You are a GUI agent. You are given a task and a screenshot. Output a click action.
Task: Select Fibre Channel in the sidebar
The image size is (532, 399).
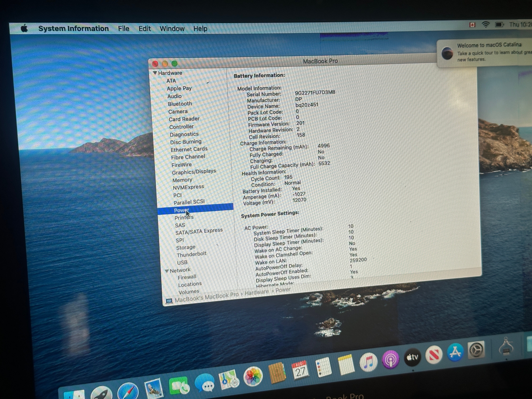pos(188,157)
